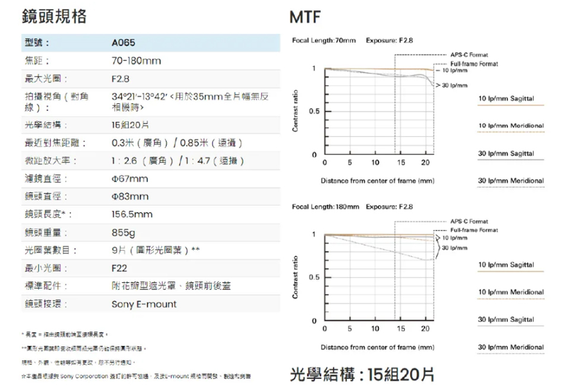Click the 鏡頭直徑 label
The height and width of the screenshot is (385, 588).
pos(46,197)
